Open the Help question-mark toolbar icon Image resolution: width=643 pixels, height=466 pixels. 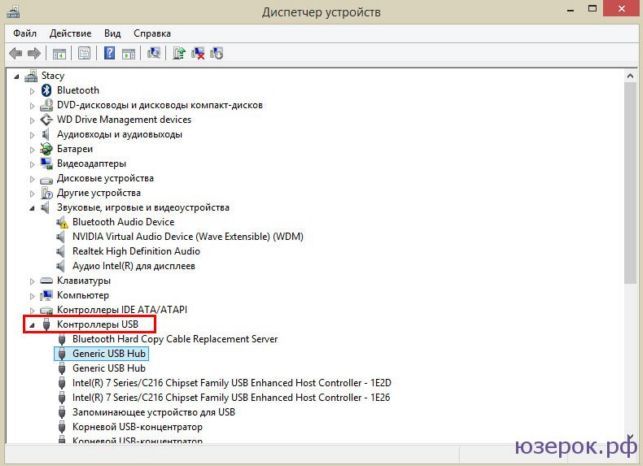pyautogui.click(x=109, y=53)
